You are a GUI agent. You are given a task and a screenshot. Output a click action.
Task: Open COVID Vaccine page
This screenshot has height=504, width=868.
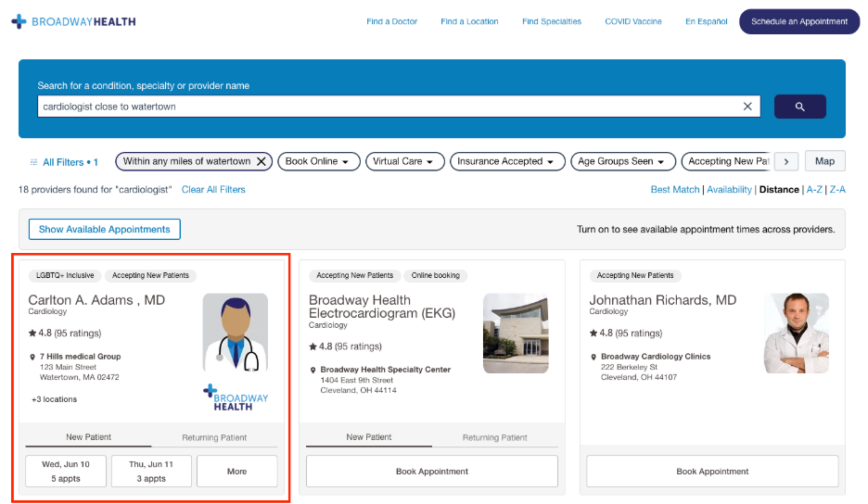[x=633, y=21]
